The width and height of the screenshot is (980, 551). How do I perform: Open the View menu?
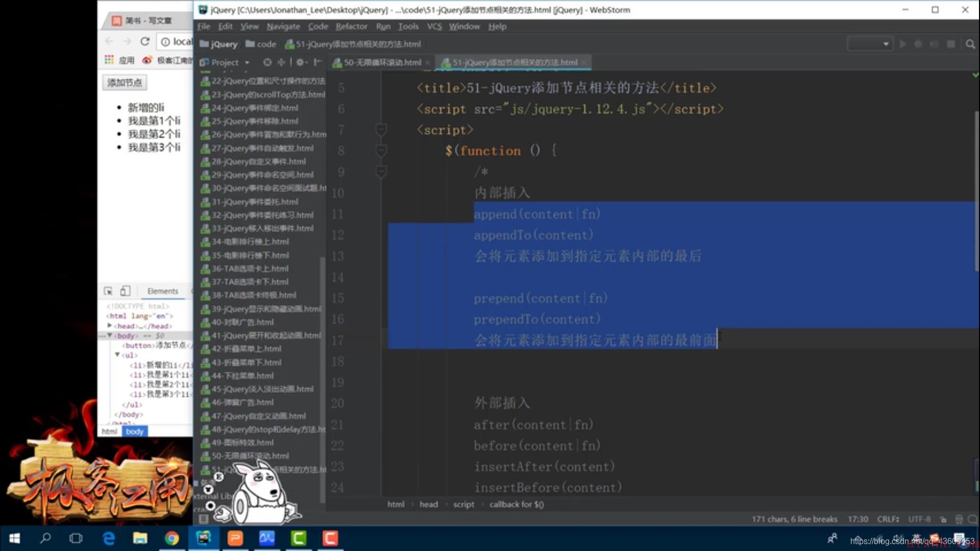pyautogui.click(x=250, y=26)
